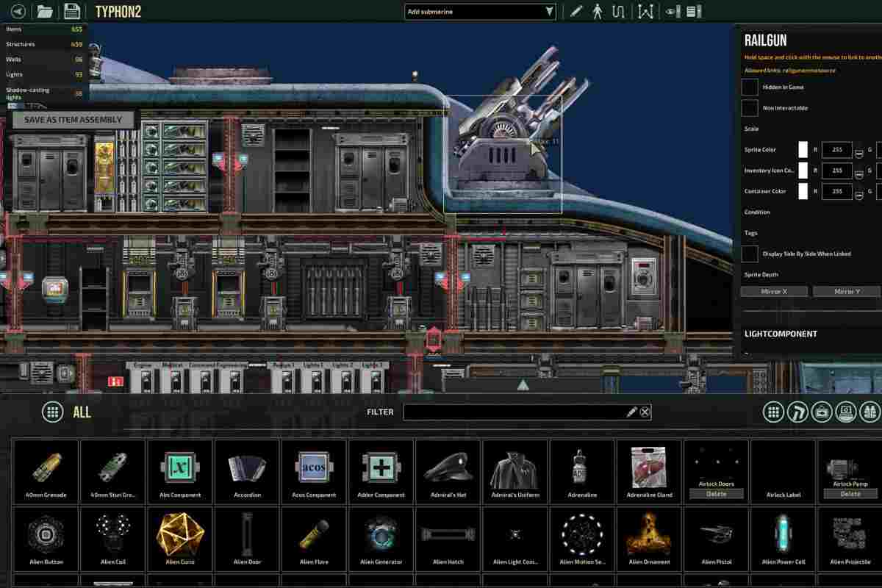Click the waypoint generation icon in toolbar
This screenshot has width=882, height=588.
[x=645, y=11]
